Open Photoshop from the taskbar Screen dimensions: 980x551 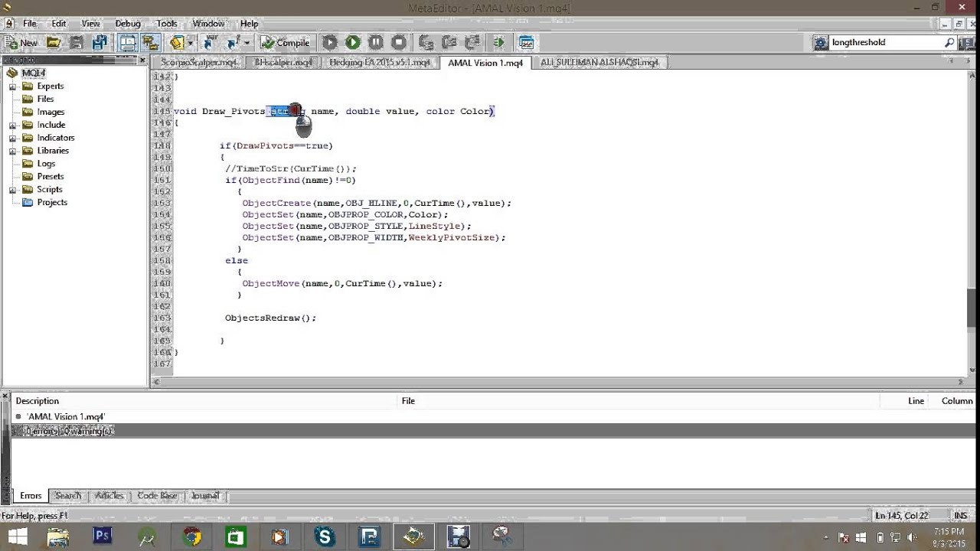click(102, 537)
